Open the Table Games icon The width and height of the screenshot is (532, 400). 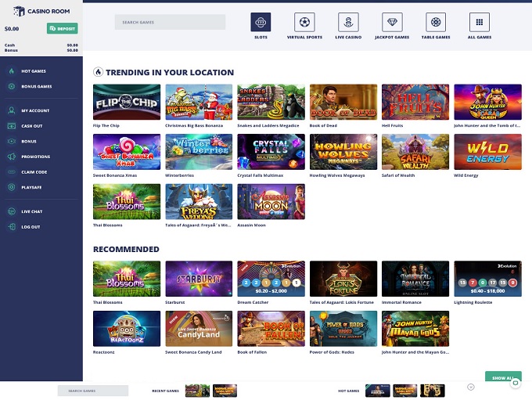click(436, 22)
